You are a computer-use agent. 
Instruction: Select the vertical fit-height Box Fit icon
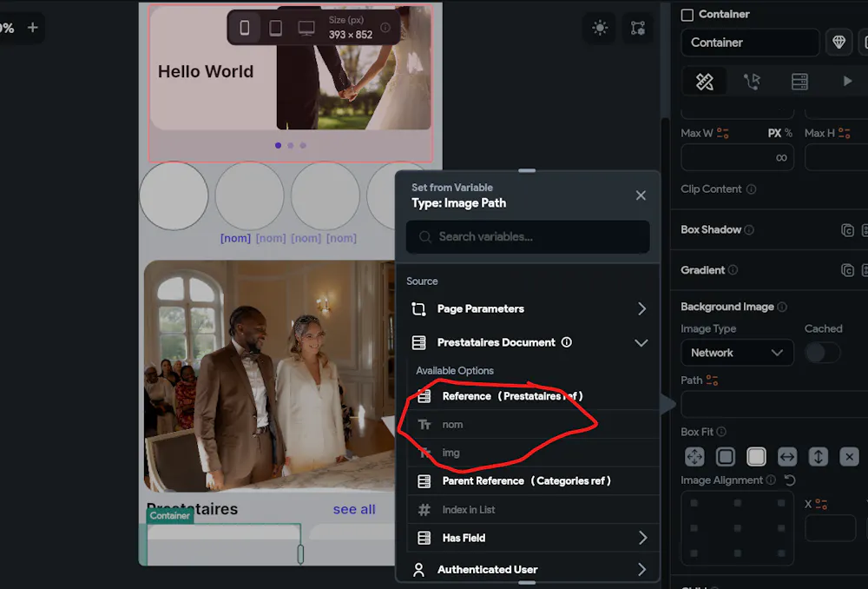818,457
